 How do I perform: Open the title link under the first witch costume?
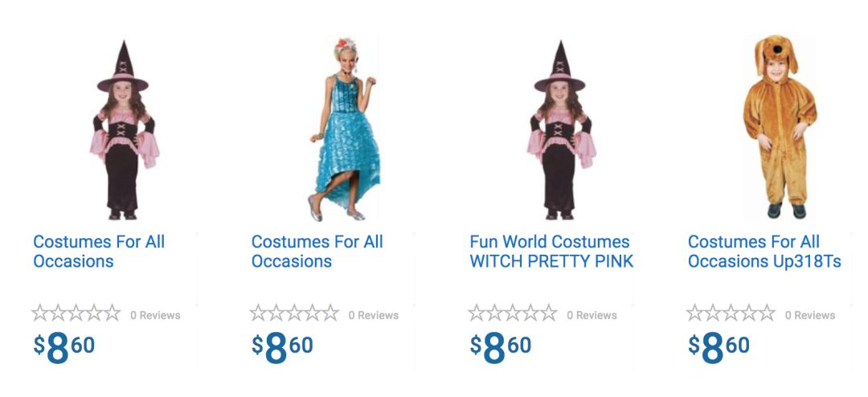99,252
